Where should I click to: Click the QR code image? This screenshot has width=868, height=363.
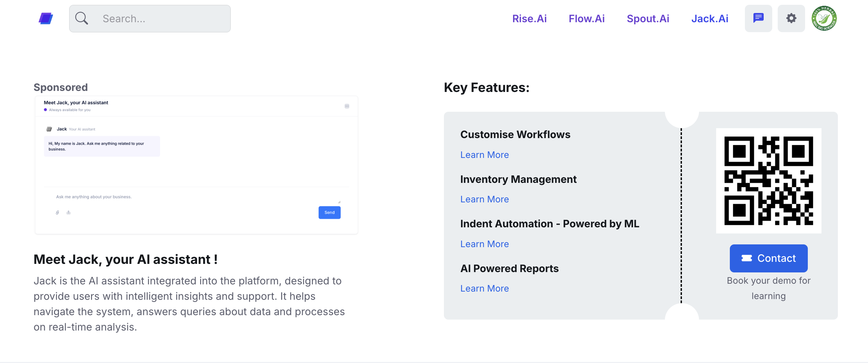coord(768,181)
